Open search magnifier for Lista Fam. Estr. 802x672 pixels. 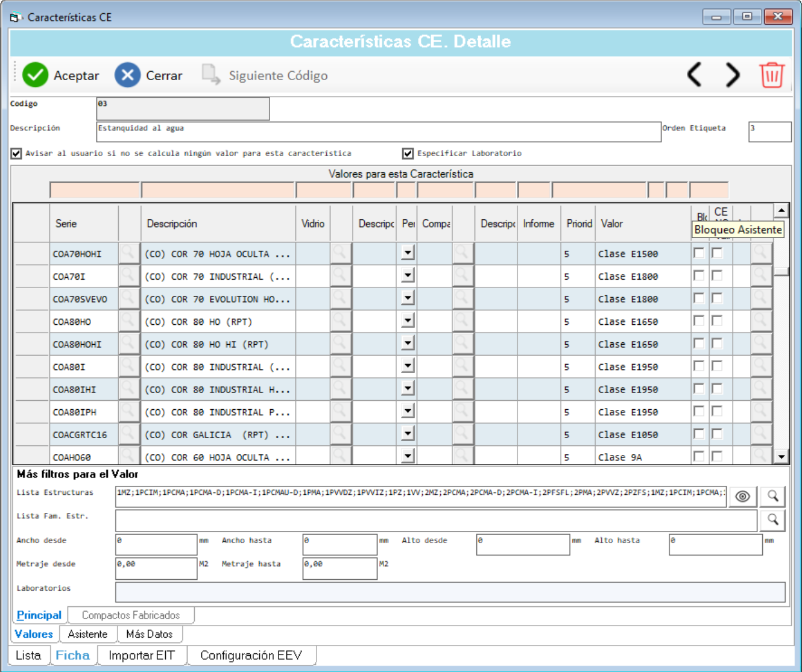[772, 520]
